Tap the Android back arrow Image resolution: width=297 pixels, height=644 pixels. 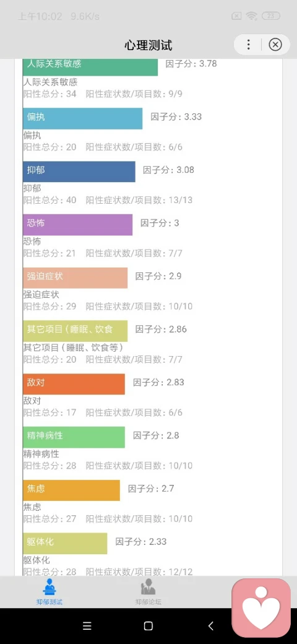point(210,626)
